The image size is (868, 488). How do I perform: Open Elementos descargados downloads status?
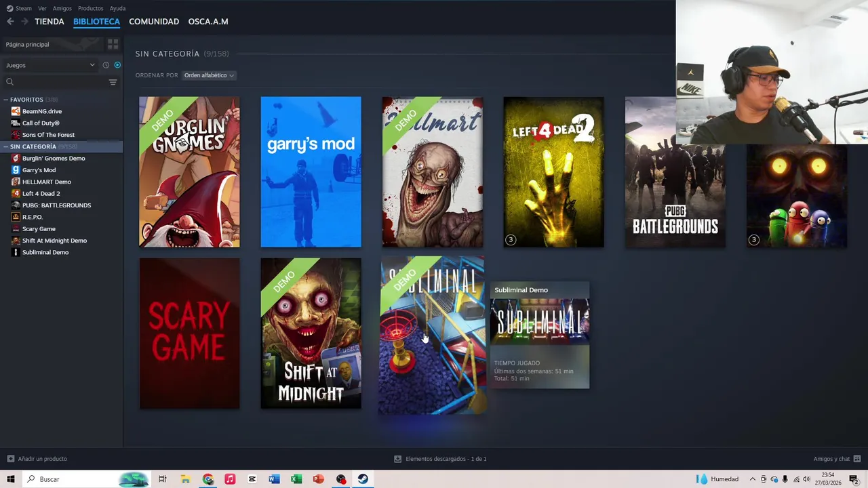pyautogui.click(x=440, y=459)
